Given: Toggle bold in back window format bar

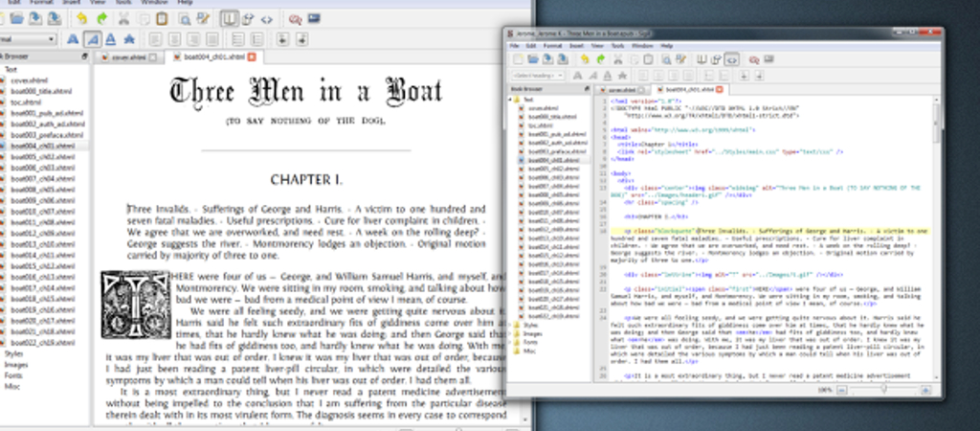Looking at the screenshot, I should pyautogui.click(x=73, y=38).
